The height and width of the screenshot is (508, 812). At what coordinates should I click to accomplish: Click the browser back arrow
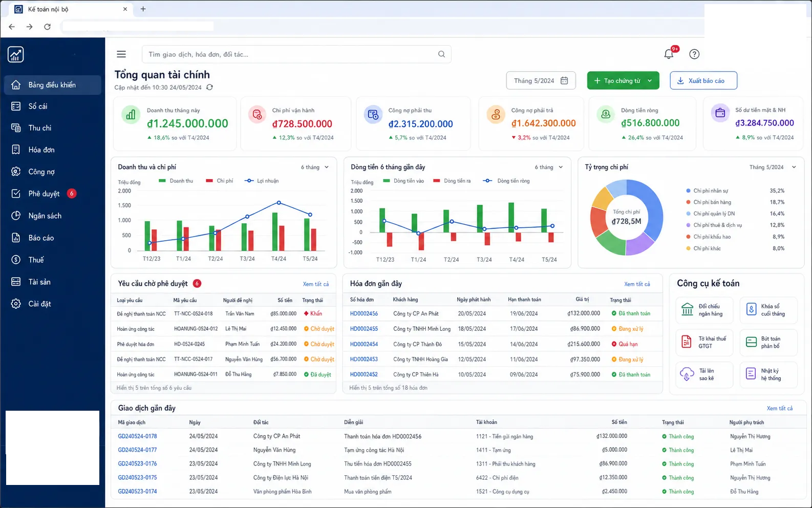[12, 27]
